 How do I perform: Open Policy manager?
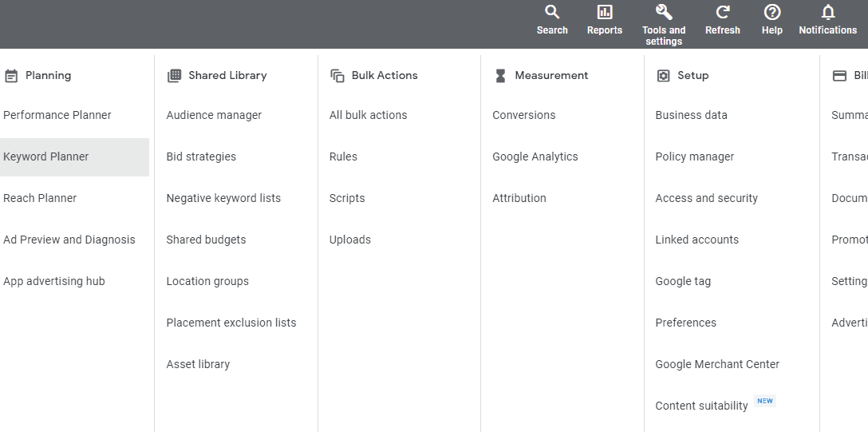click(695, 157)
